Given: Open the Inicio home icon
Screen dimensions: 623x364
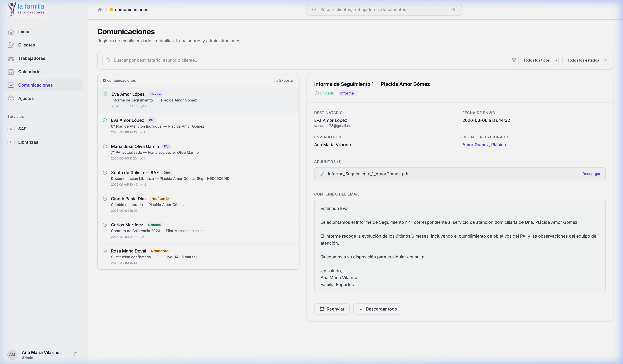Looking at the screenshot, I should [11, 32].
